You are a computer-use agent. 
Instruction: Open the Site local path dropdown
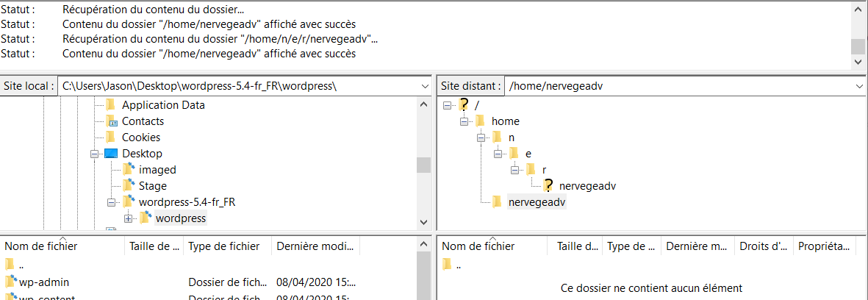click(425, 86)
